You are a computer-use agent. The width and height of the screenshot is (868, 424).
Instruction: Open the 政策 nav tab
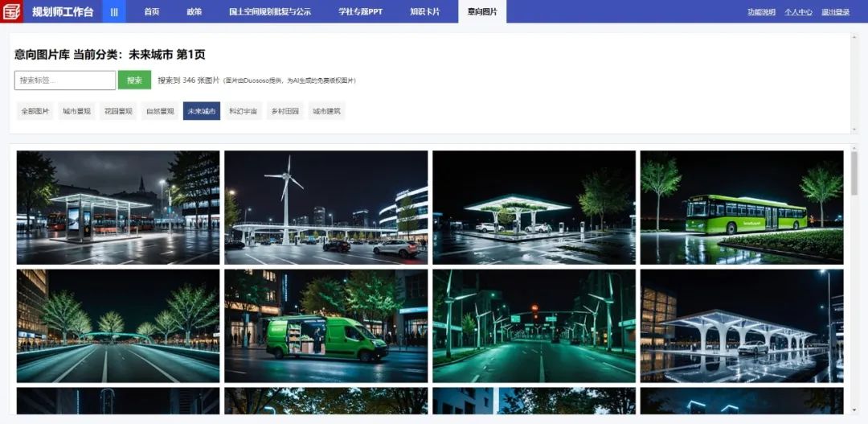[x=194, y=11]
